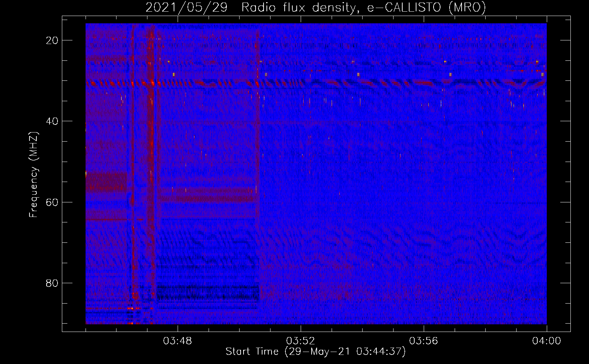Screen dimensions: 589x364
Task: Click the 04:00 time tick label
Action: pyautogui.click(x=547, y=341)
